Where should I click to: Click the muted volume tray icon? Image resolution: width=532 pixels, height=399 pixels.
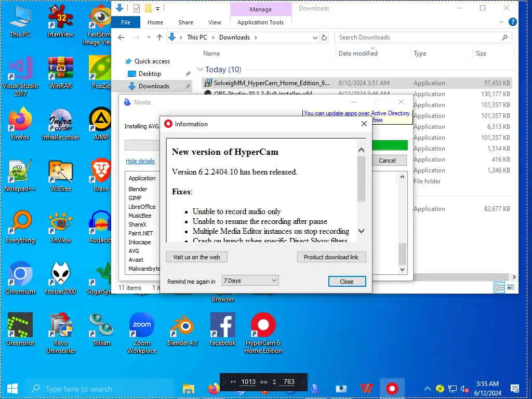click(x=464, y=389)
